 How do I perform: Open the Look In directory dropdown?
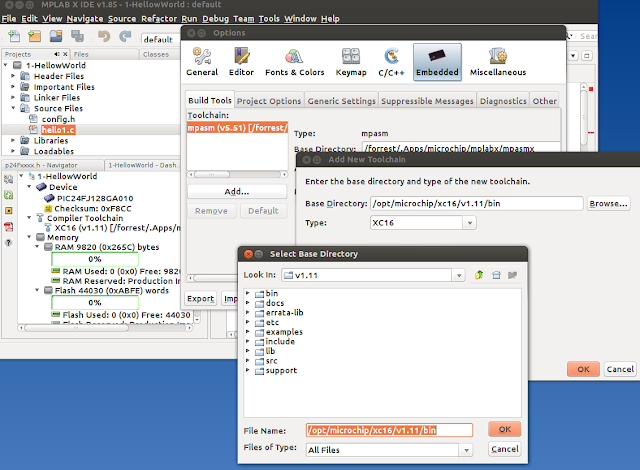pyautogui.click(x=459, y=275)
